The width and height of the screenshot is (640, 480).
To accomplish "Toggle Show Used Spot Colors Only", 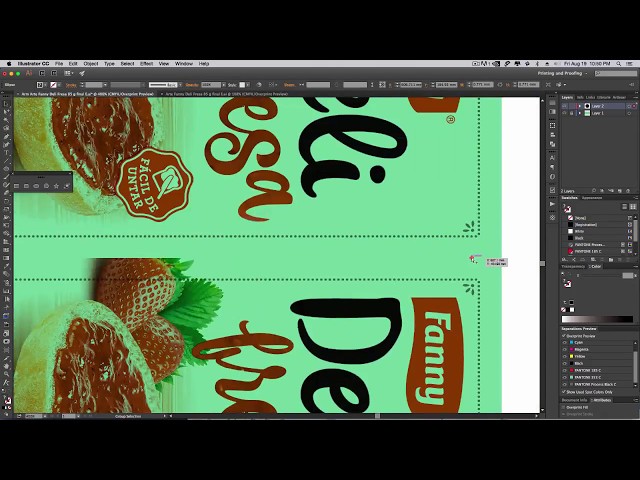I will pos(564,392).
